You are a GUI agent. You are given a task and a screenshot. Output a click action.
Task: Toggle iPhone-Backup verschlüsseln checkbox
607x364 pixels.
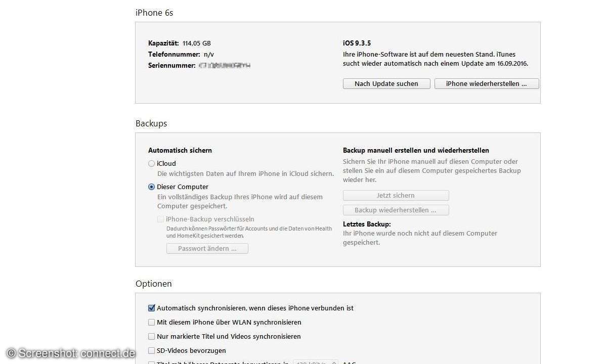(160, 219)
